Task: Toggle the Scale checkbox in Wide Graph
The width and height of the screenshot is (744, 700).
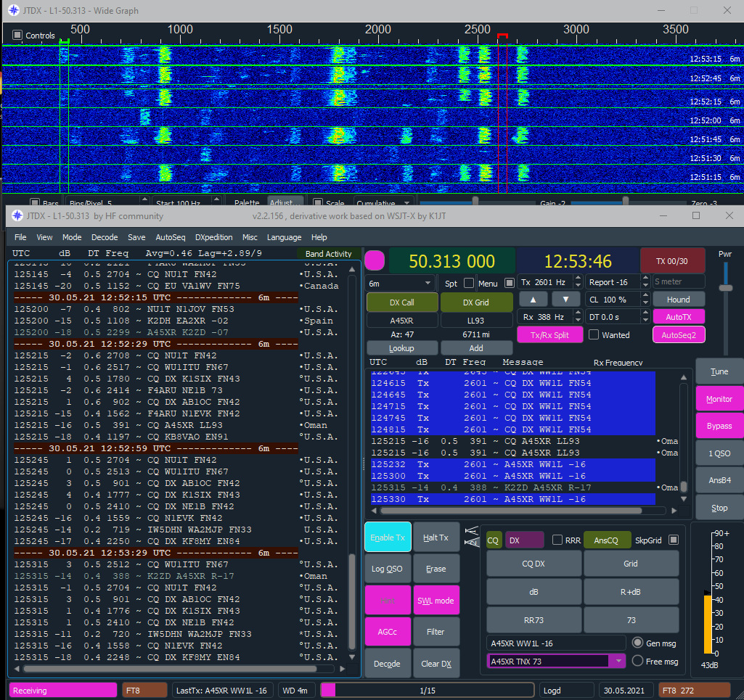Action: tap(318, 202)
